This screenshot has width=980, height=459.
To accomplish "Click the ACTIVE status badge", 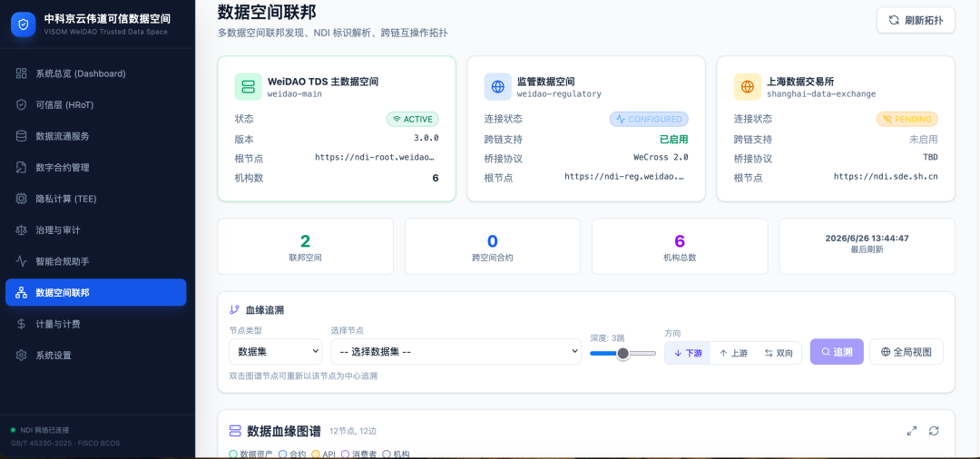I will point(413,119).
